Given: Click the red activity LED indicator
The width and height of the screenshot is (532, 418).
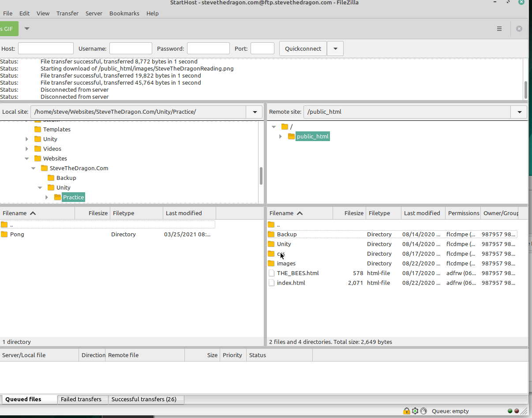Looking at the screenshot, I should (517, 411).
